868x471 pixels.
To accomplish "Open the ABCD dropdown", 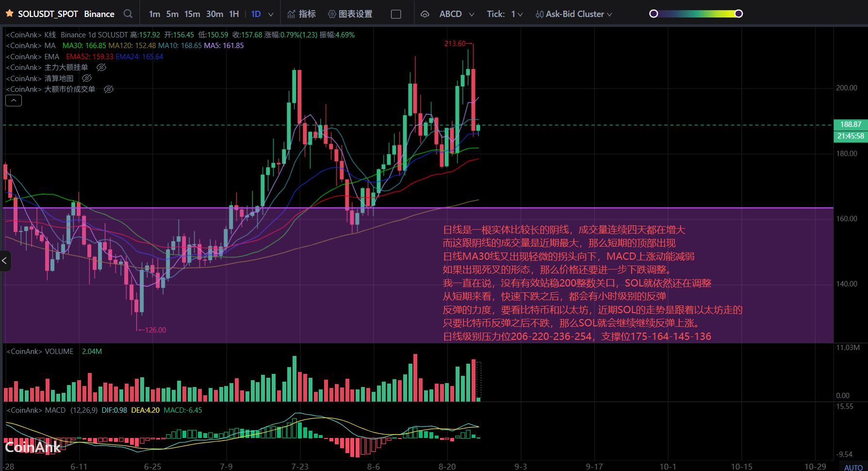I will click(457, 14).
